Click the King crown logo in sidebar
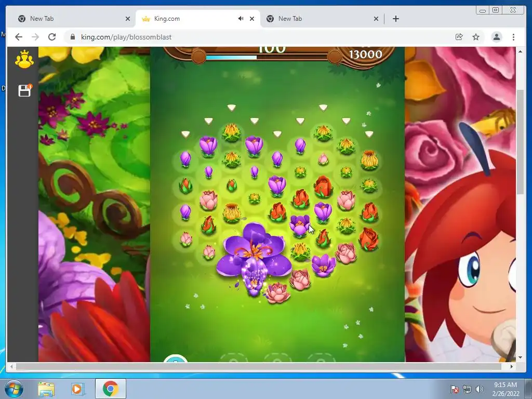532x399 pixels. click(x=24, y=59)
